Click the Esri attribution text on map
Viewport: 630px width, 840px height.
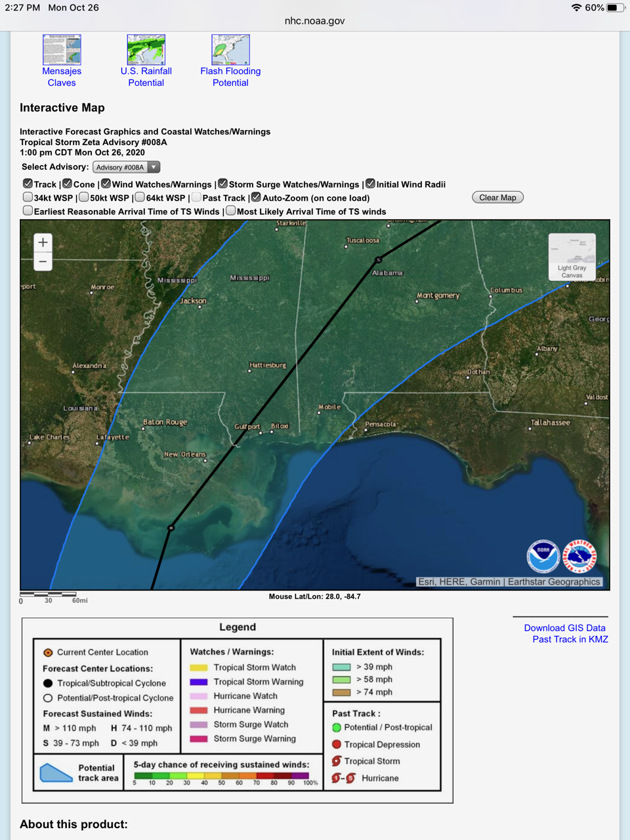(x=509, y=581)
